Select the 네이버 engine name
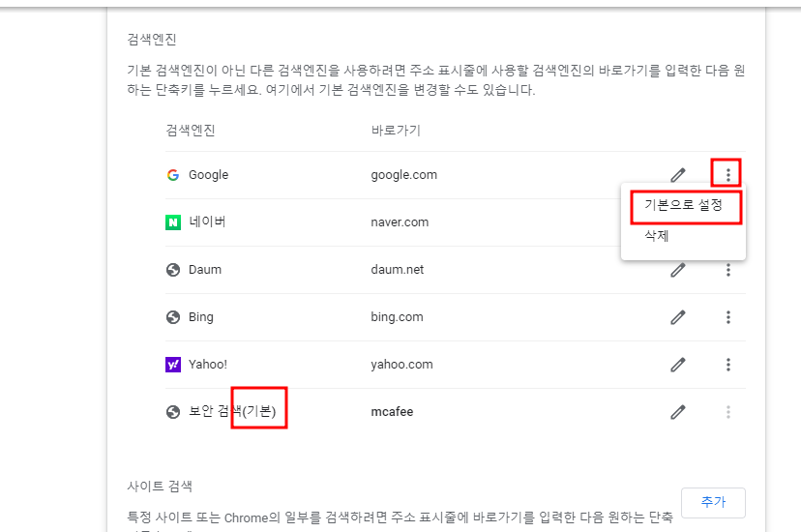 (207, 222)
